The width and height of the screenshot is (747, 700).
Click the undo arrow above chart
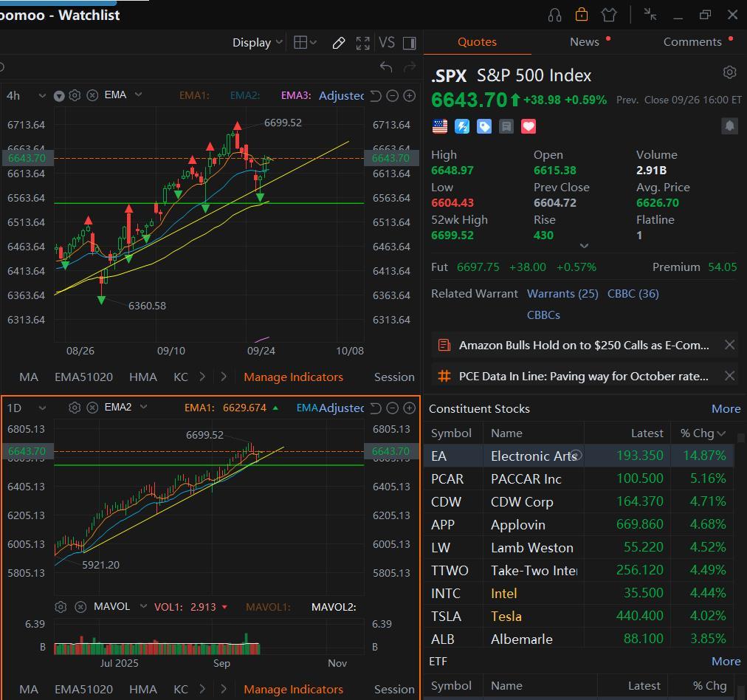coord(386,66)
